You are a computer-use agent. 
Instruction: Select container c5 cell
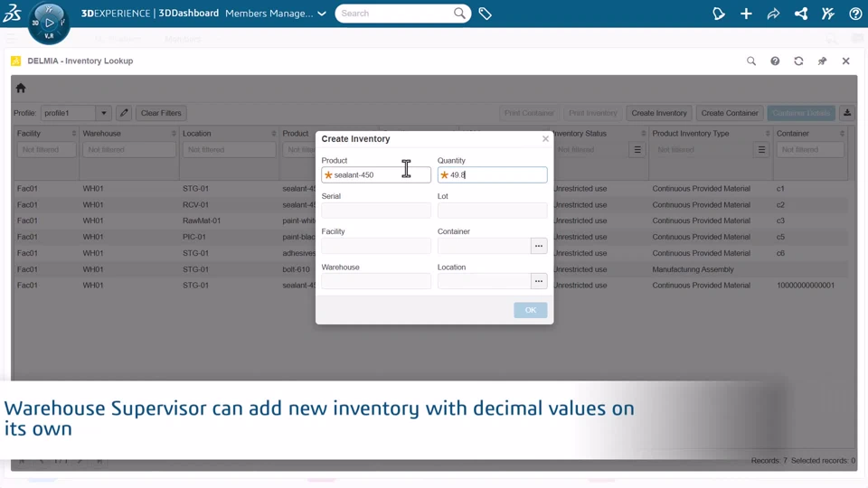click(x=780, y=237)
